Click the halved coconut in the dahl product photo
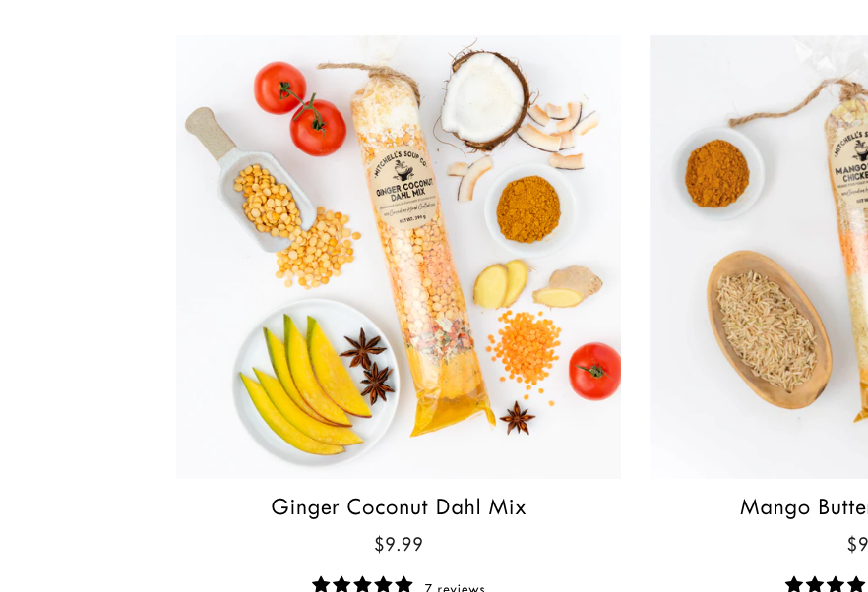 pos(485,100)
